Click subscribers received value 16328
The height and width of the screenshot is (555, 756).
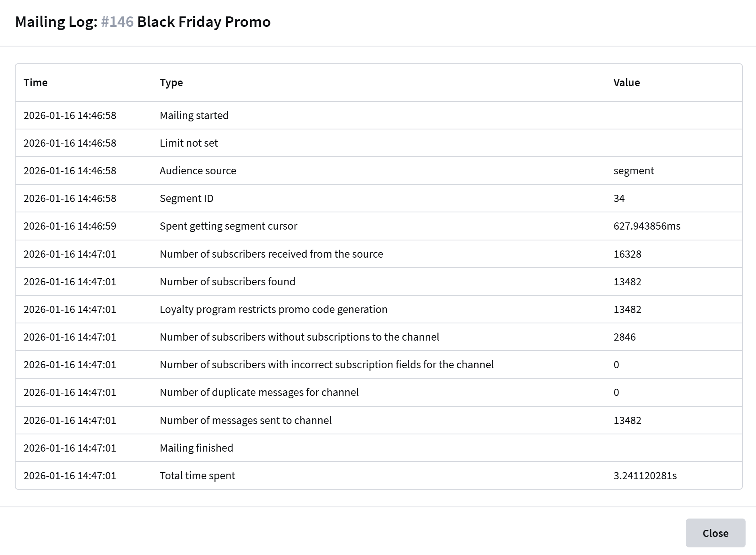click(627, 254)
